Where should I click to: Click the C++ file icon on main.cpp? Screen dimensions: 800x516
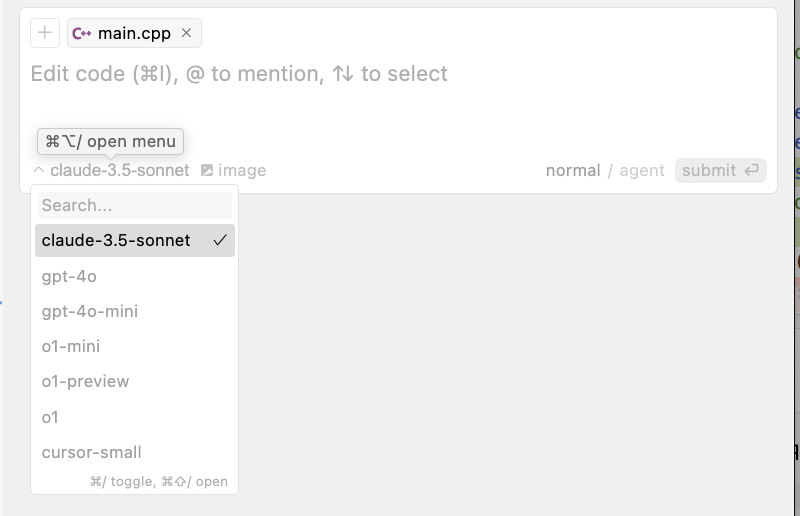82,33
